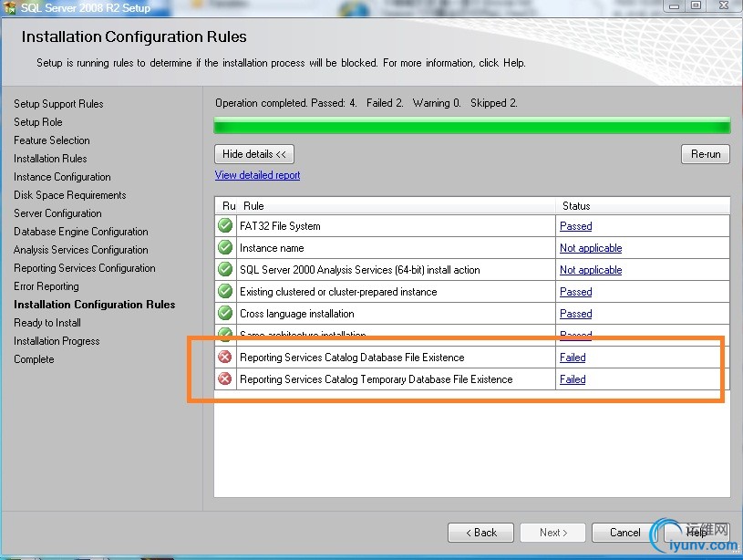The image size is (743, 560).
Task: Click the green check icon beside FAT32 File System
Action: 225,225
